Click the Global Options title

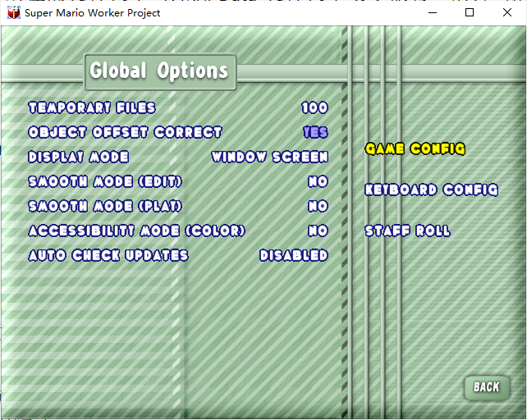(x=159, y=71)
